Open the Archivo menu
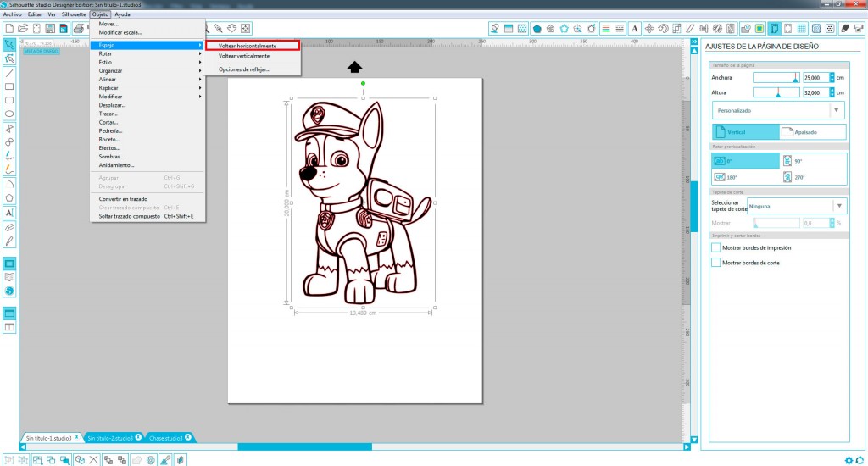 tap(12, 14)
